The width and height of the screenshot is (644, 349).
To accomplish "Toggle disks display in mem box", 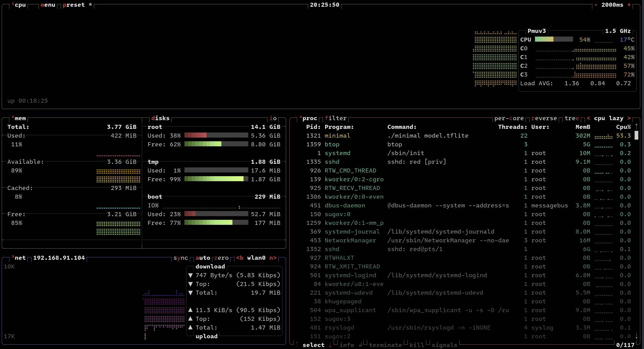I will pos(160,118).
